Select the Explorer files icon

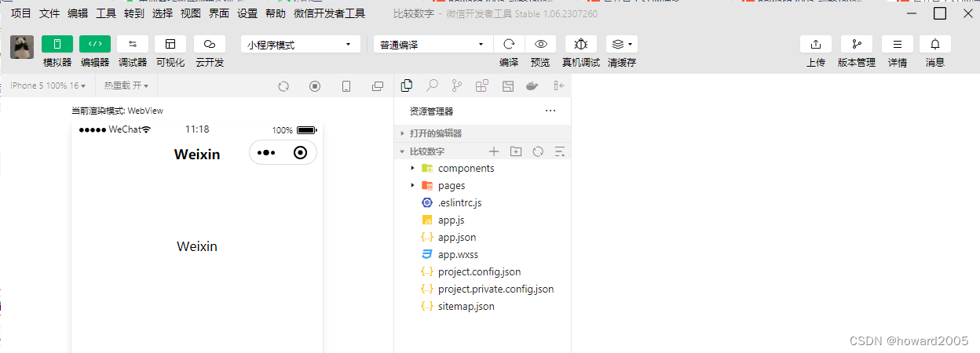407,86
